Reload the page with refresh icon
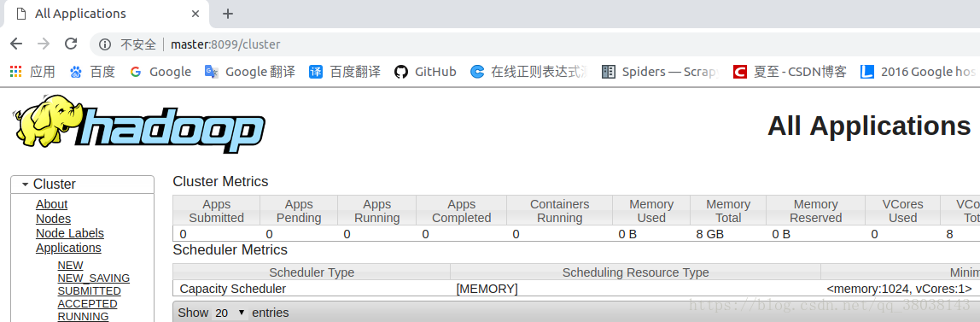Image resolution: width=980 pixels, height=322 pixels. [x=71, y=44]
